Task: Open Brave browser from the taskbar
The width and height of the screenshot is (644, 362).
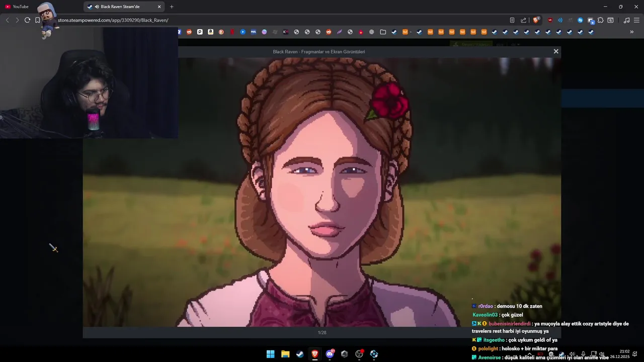Action: 314,354
